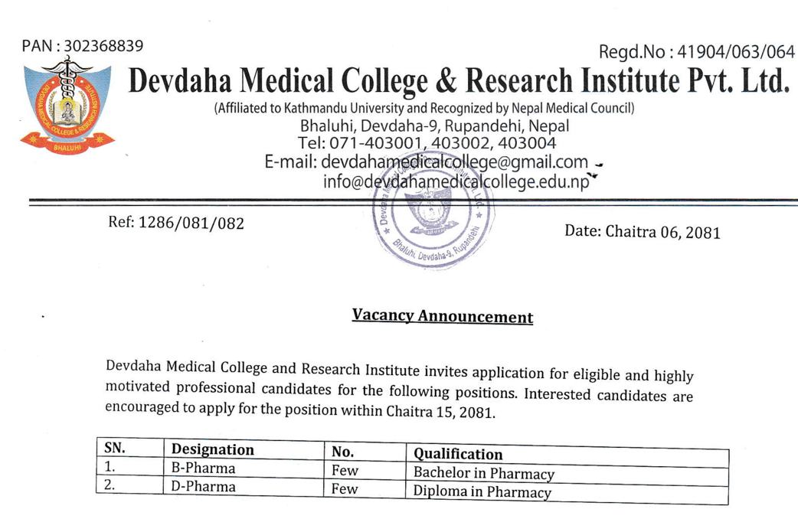Select the Diploma in Pharmacy cell
The image size is (798, 532).
482,492
